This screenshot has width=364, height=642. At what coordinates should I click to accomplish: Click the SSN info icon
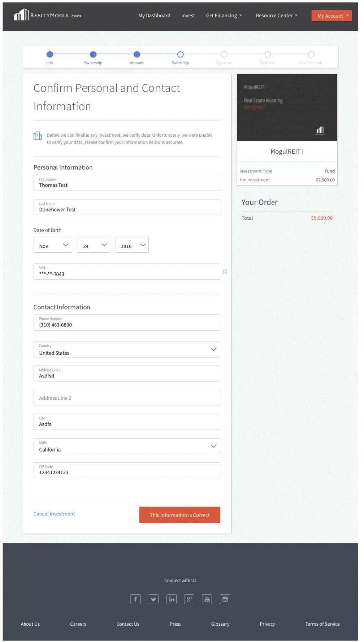pyautogui.click(x=225, y=272)
